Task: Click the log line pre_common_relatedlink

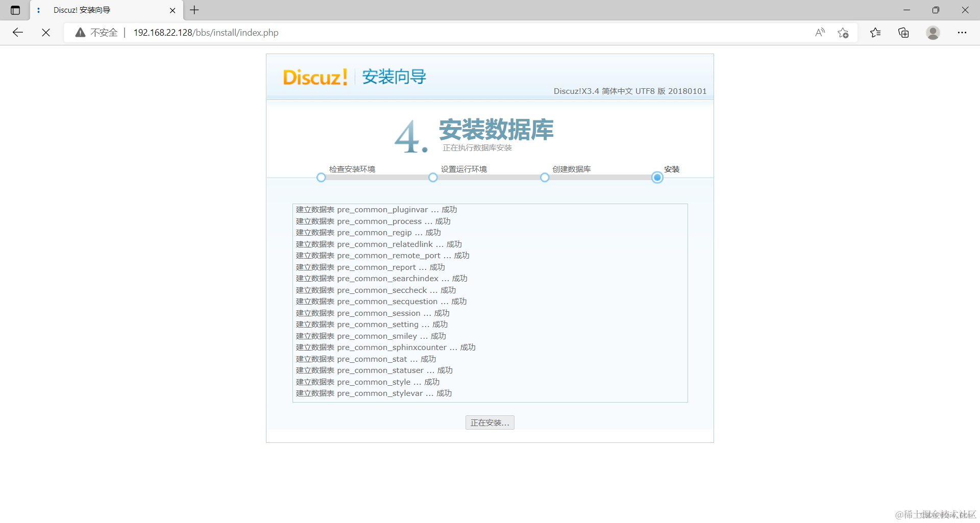Action: coord(379,244)
